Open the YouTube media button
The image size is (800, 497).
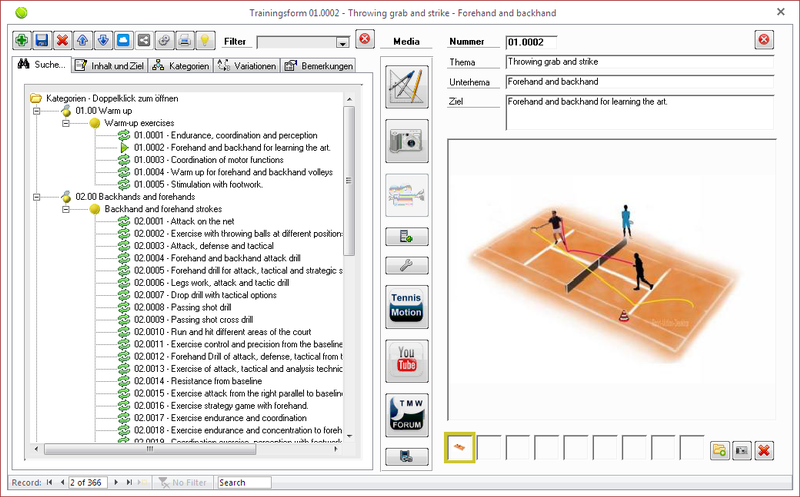tap(406, 361)
